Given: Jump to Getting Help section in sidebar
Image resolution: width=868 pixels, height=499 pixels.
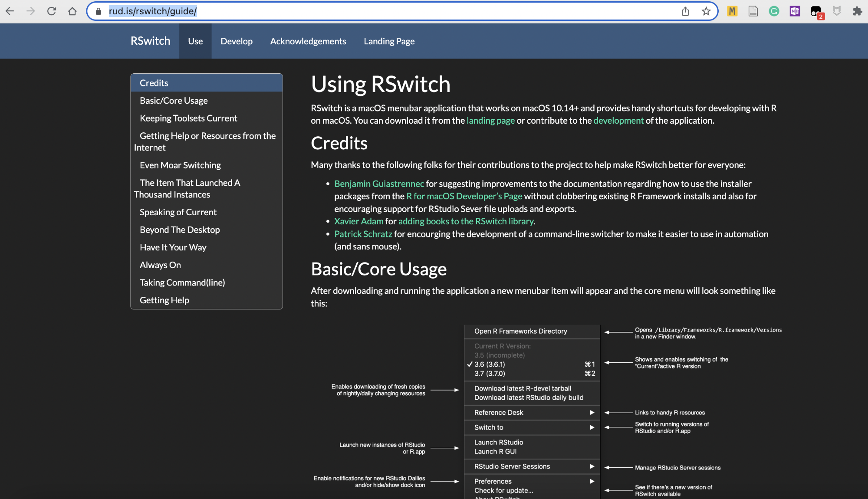Looking at the screenshot, I should pyautogui.click(x=207, y=300).
